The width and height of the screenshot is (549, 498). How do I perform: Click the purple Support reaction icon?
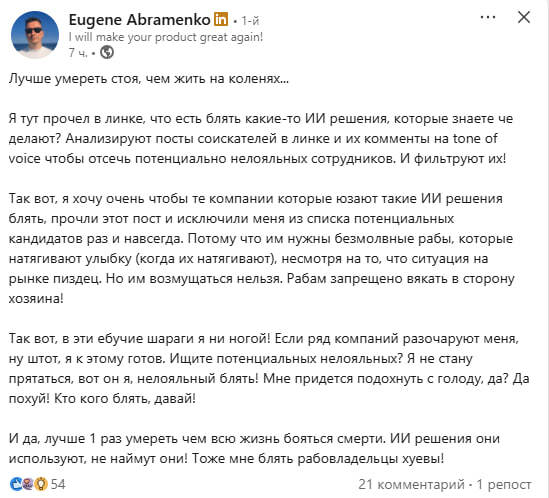pyautogui.click(x=28, y=484)
